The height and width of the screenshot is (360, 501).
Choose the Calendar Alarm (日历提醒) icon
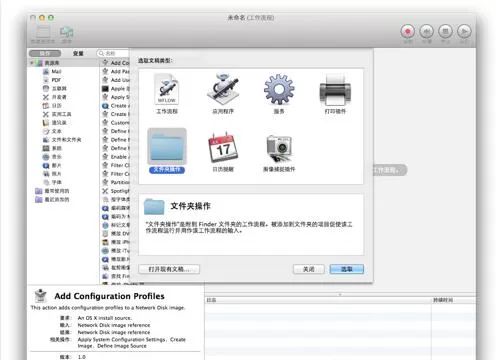(x=223, y=147)
